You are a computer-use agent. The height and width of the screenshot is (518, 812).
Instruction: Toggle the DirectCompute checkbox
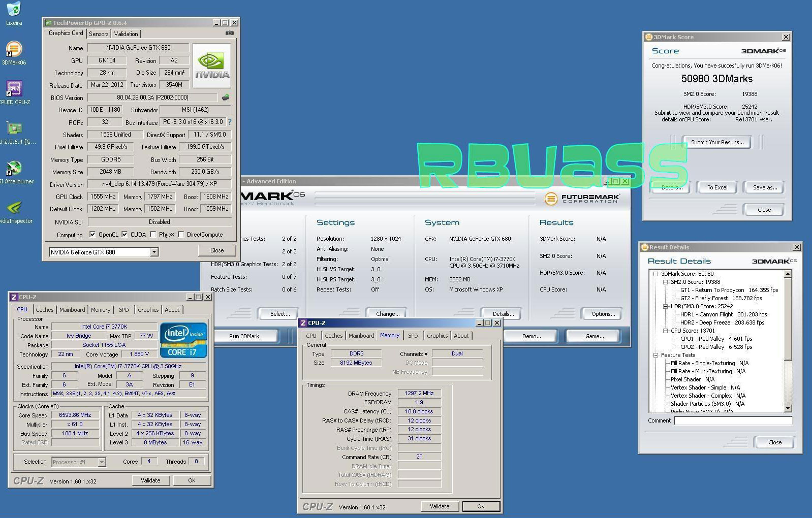[x=181, y=235]
